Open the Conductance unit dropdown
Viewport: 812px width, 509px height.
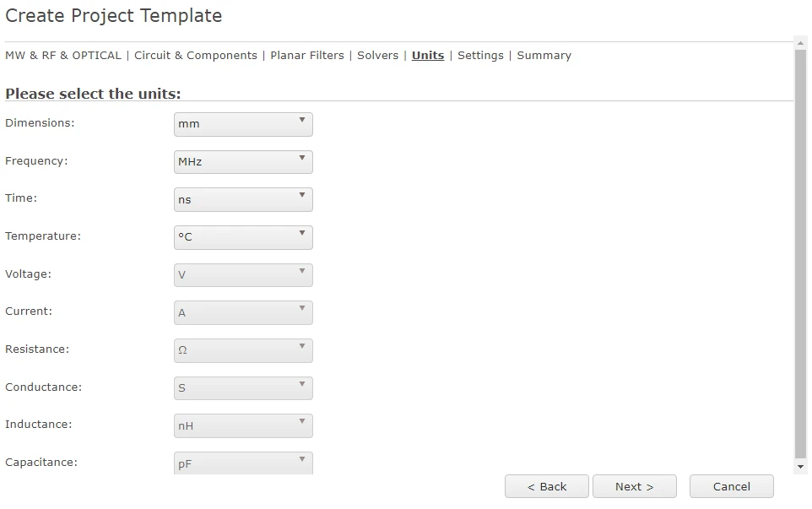243,388
